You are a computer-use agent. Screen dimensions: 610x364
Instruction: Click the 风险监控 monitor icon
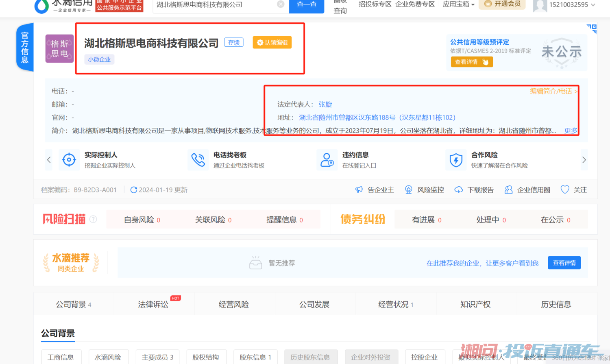tap(409, 190)
